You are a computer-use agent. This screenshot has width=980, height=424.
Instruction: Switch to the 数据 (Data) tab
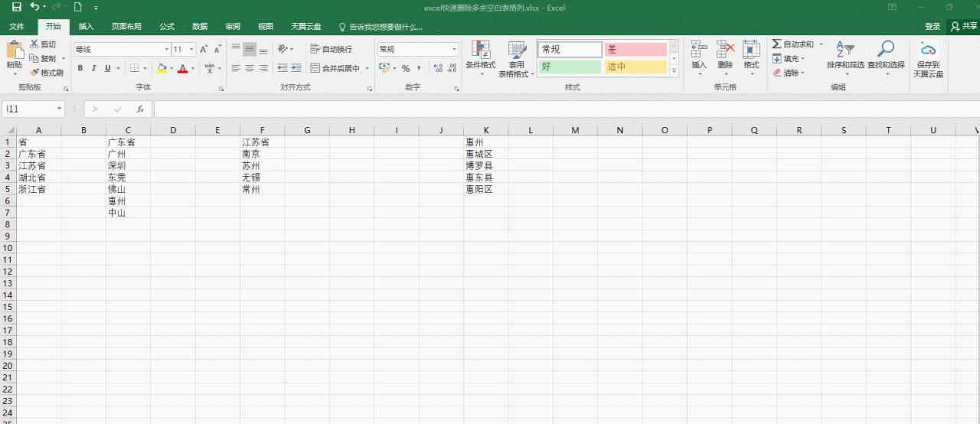(x=200, y=26)
